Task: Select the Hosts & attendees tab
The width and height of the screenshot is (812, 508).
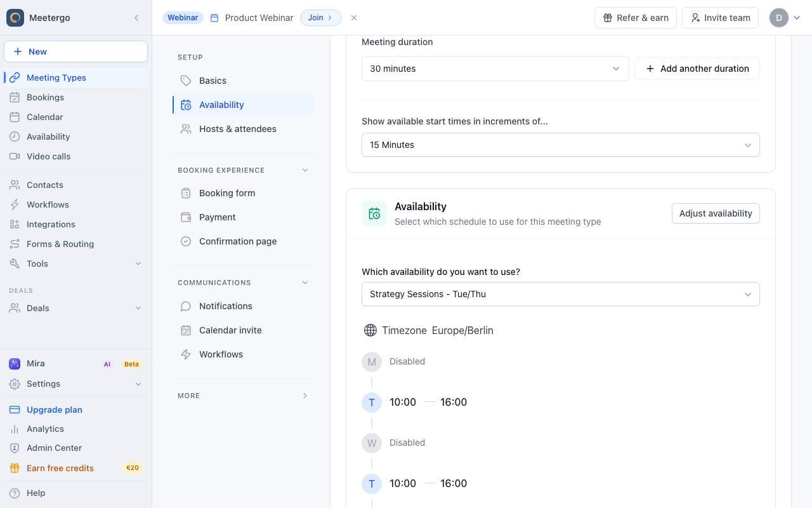Action: pos(244,129)
